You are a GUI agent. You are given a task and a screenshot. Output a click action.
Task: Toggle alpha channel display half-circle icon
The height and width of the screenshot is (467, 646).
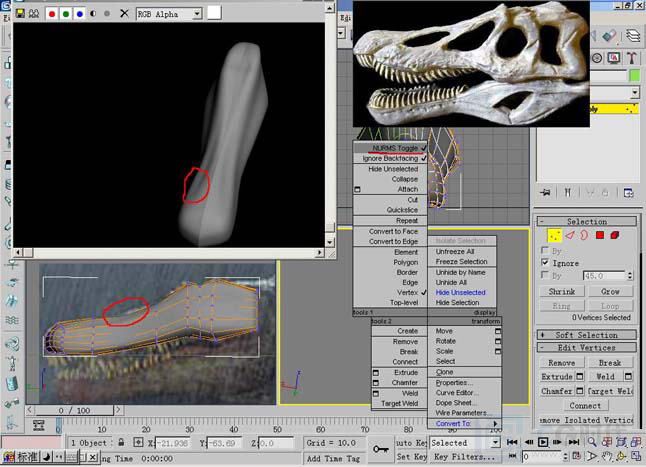pos(94,14)
